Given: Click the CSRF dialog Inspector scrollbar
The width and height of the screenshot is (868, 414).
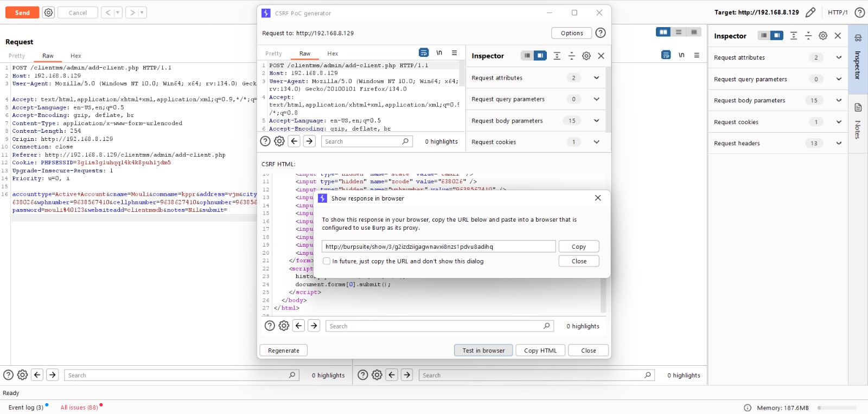Looking at the screenshot, I should point(609,99).
